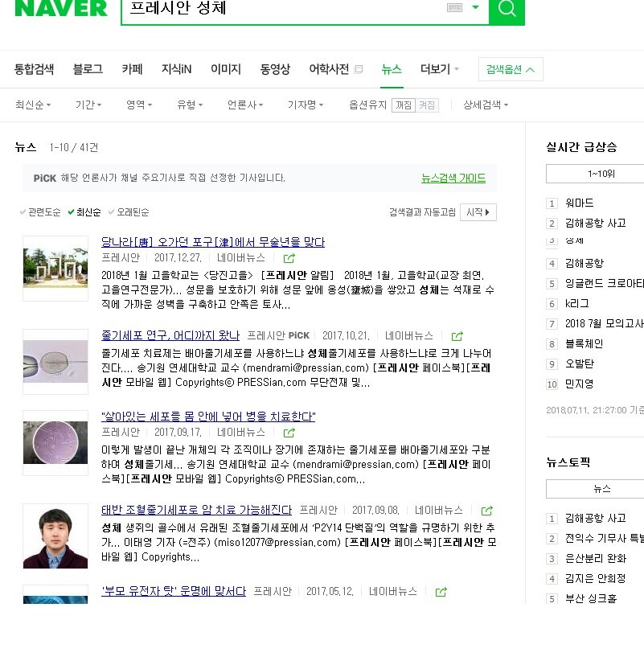Viewport: 644px width, 665px height.
Task: Turn option retention 켜짐 on
Action: coord(427,105)
